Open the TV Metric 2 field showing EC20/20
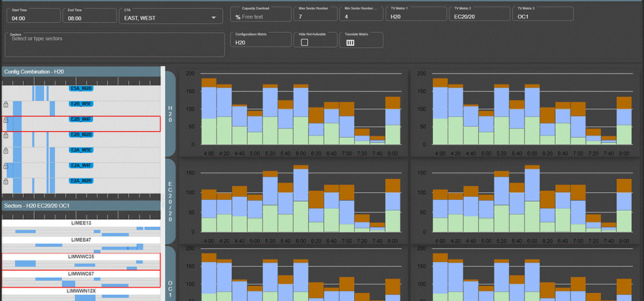Image resolution: width=644 pixels, height=301 pixels. [x=479, y=14]
